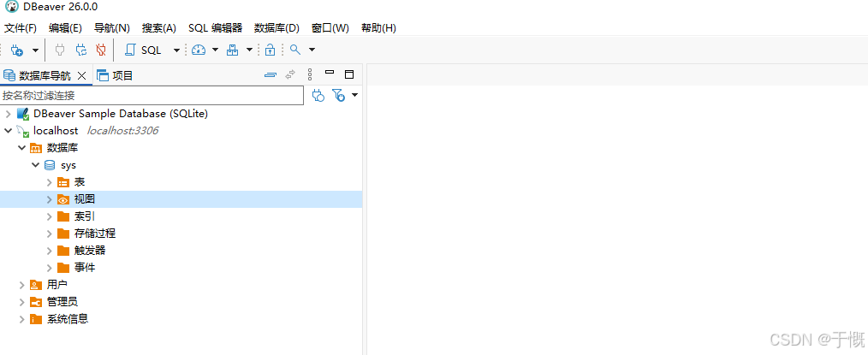
Task: Click the sys database cylinder icon
Action: tap(50, 165)
